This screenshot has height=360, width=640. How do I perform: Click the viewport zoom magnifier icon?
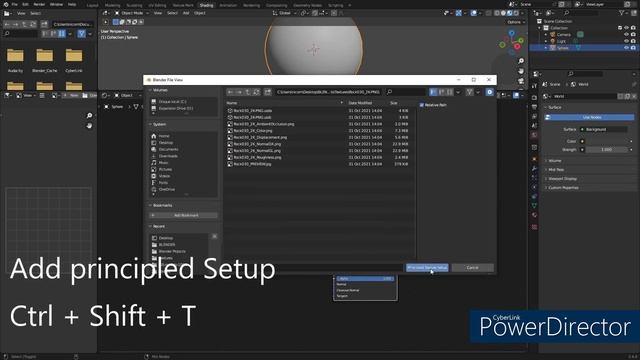tap(521, 61)
